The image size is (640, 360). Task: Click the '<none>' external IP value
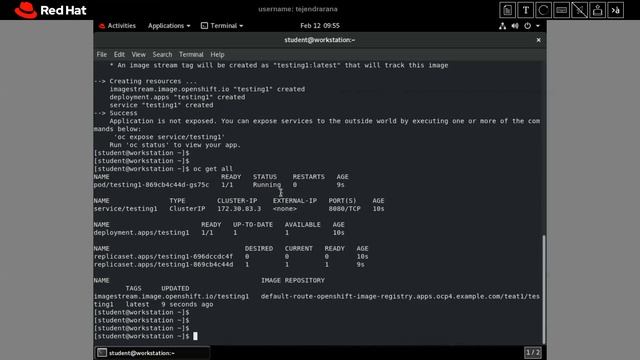pyautogui.click(x=284, y=209)
